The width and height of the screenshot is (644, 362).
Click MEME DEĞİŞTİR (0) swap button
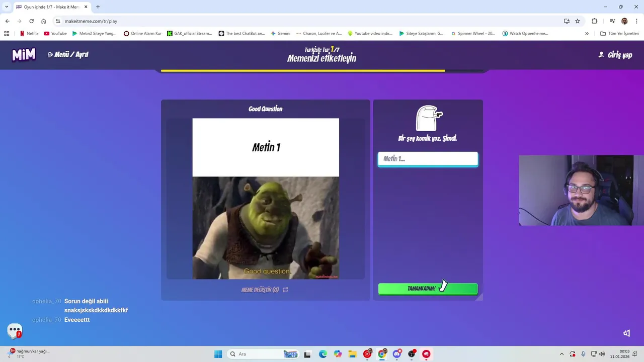265,290
